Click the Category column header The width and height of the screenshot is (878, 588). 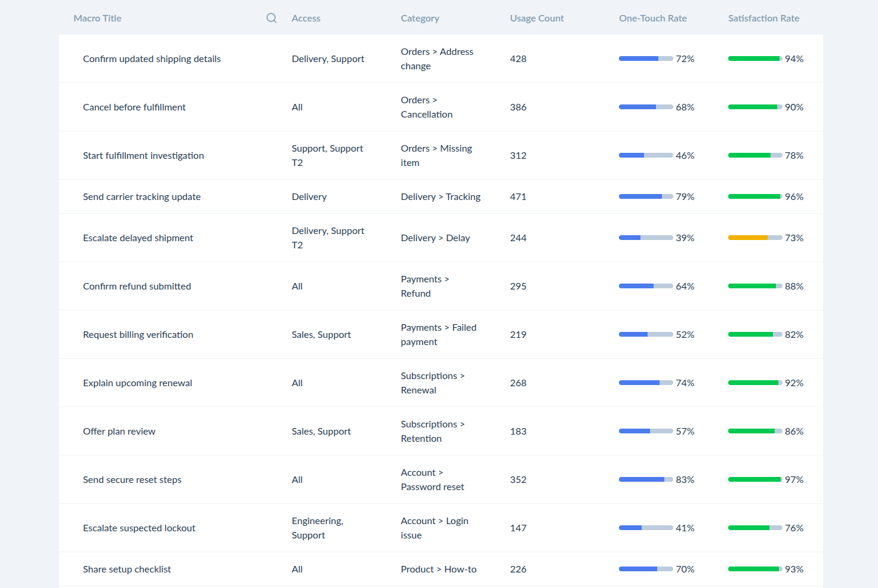[420, 19]
